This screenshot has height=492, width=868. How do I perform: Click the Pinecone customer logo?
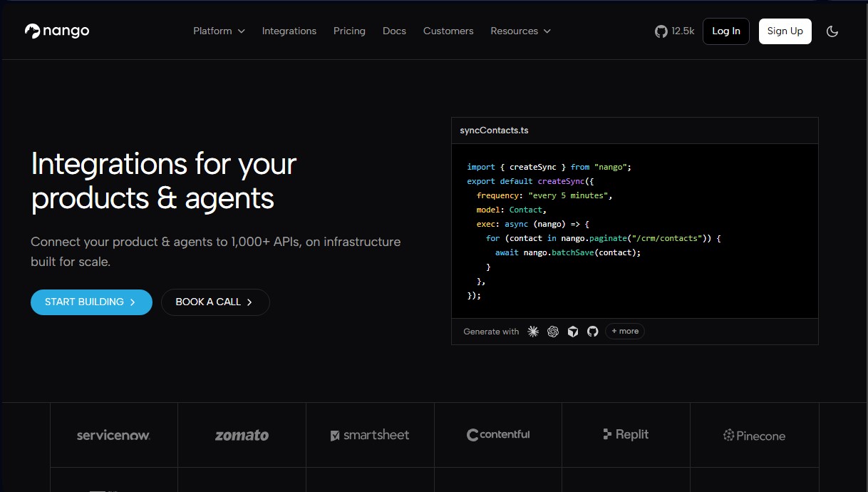[x=754, y=436]
